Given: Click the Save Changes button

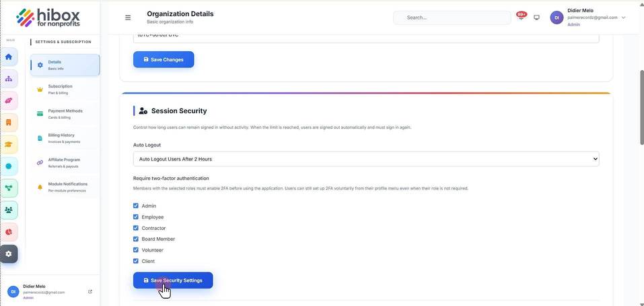Looking at the screenshot, I should tap(164, 59).
